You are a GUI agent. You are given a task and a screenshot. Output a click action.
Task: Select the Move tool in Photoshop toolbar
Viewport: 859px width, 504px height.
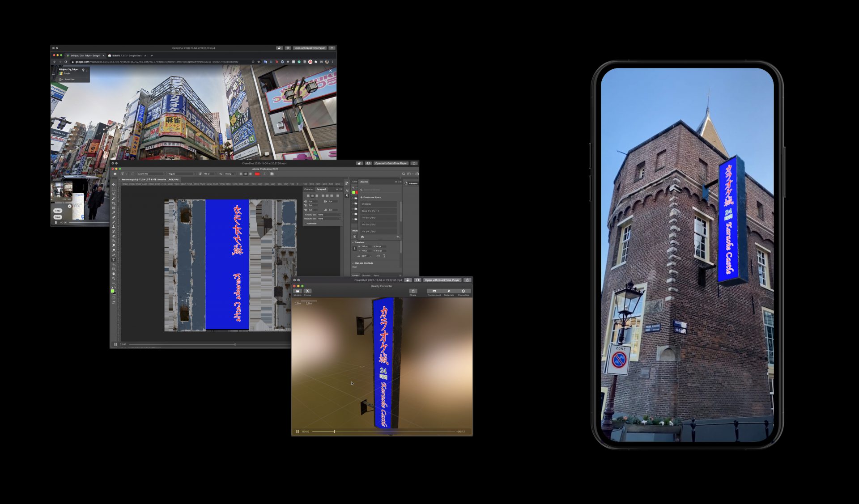(114, 184)
